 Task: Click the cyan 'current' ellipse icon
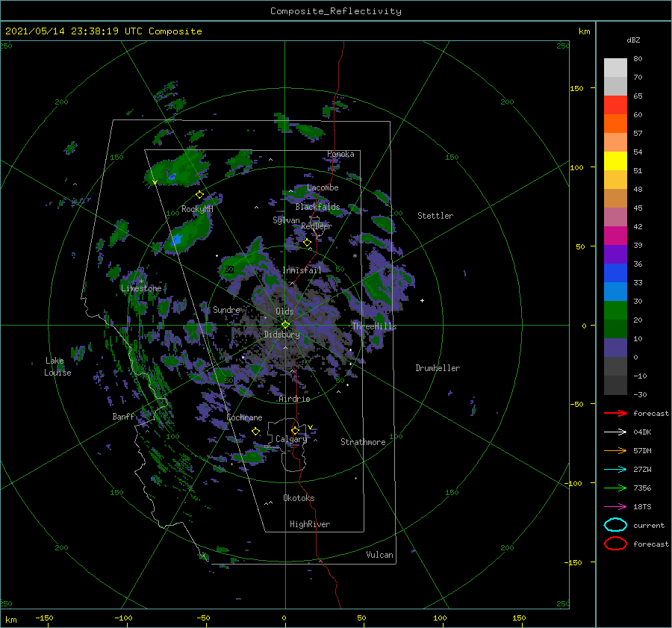point(615,525)
